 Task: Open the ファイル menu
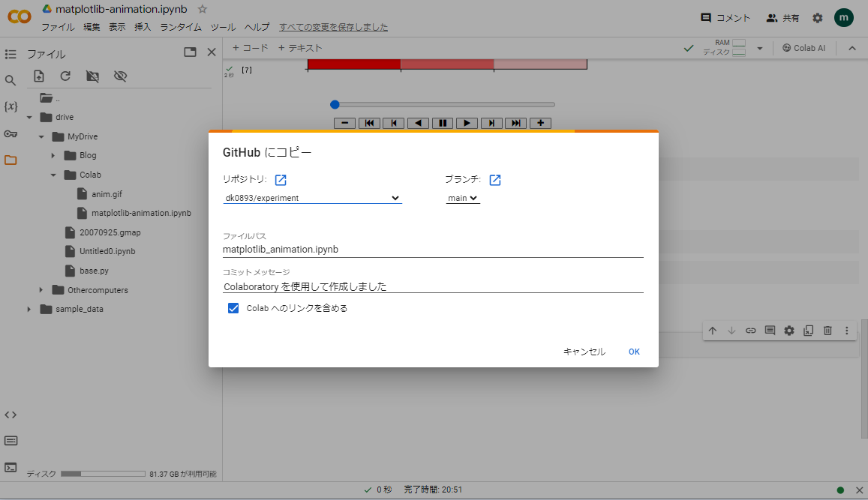tap(58, 26)
